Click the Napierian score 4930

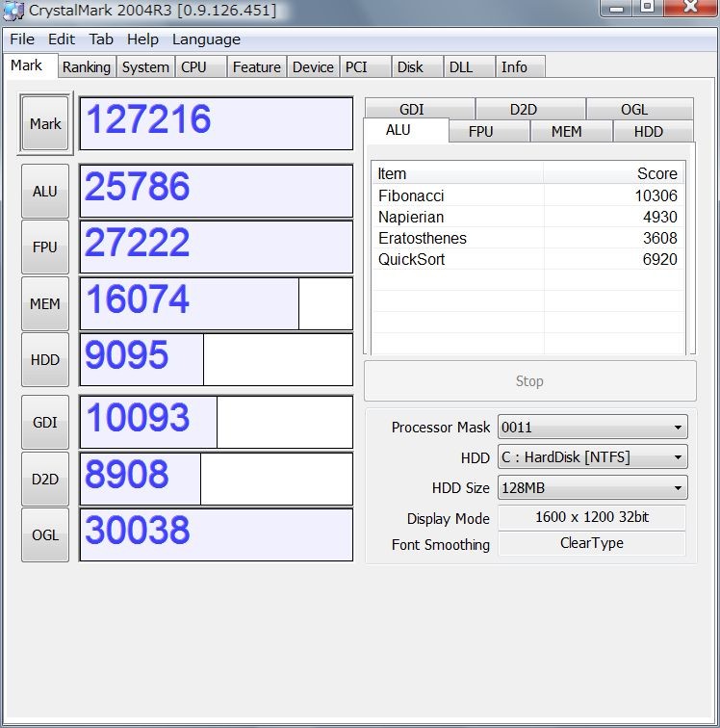click(659, 217)
